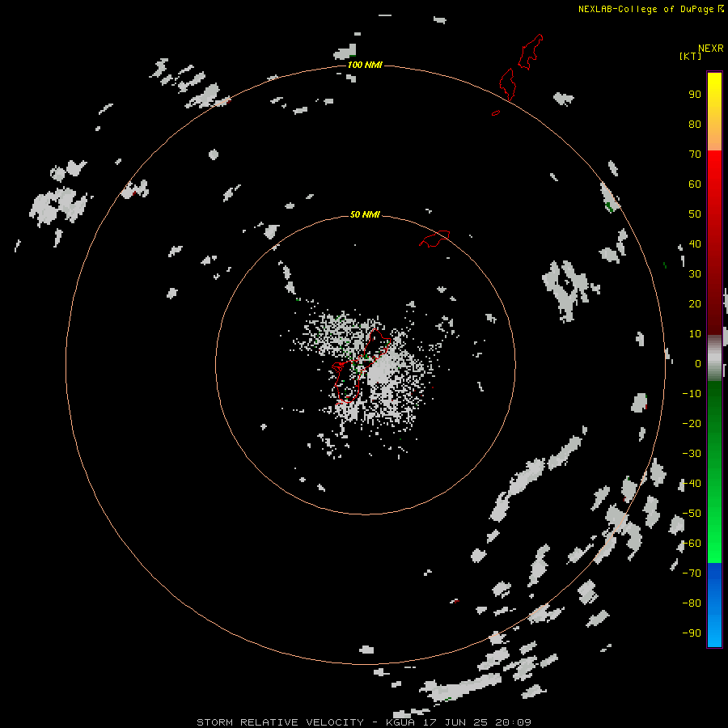Viewport: 728px width, 728px height.
Task: Click the Rota island outline on 50 NMI ring
Action: coord(434,239)
